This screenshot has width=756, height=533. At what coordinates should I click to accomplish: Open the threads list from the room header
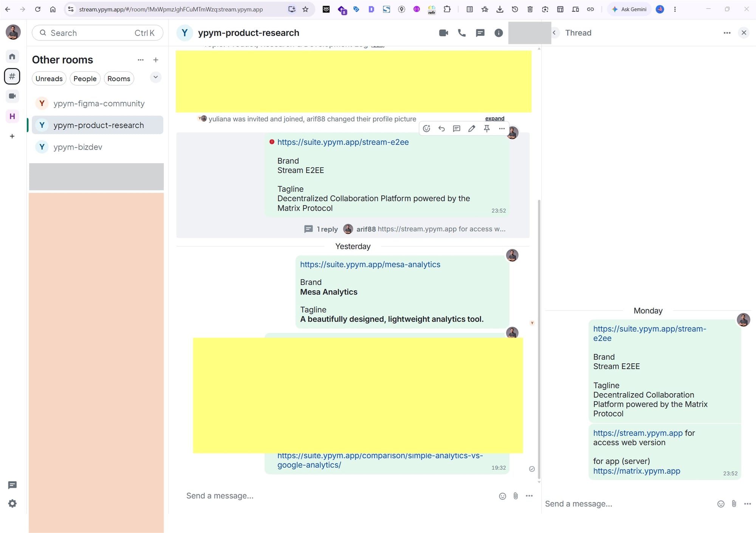coord(480,33)
